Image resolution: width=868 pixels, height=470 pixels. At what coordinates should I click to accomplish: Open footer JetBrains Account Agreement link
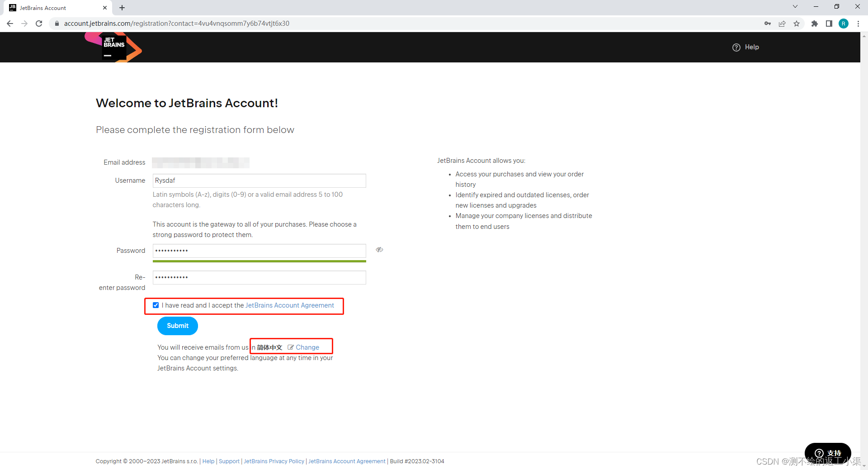(347, 461)
